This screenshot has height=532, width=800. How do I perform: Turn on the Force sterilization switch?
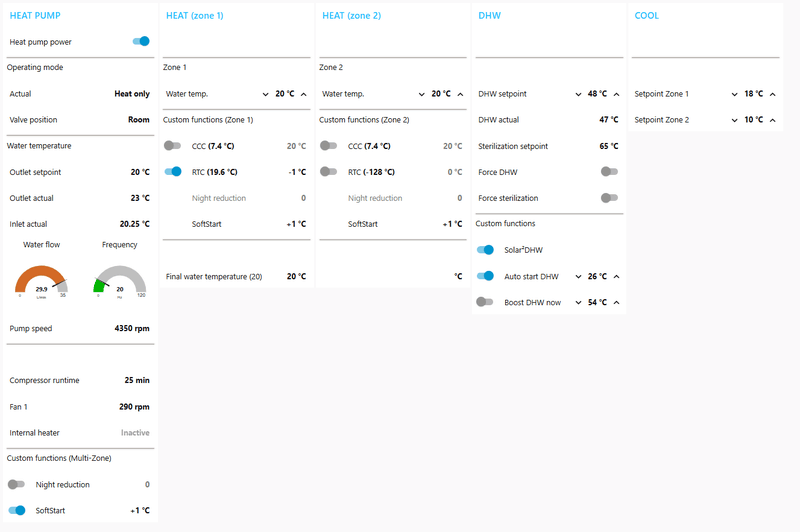click(x=609, y=198)
